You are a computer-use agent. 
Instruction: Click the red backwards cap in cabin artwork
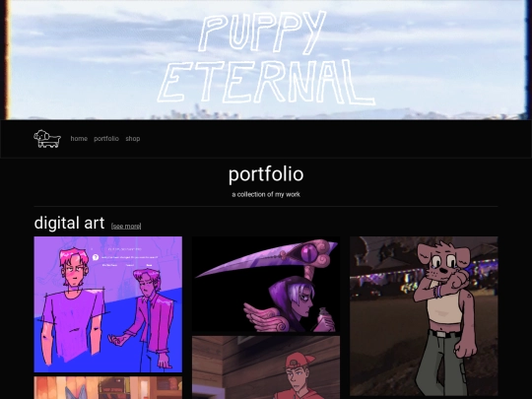298,361
